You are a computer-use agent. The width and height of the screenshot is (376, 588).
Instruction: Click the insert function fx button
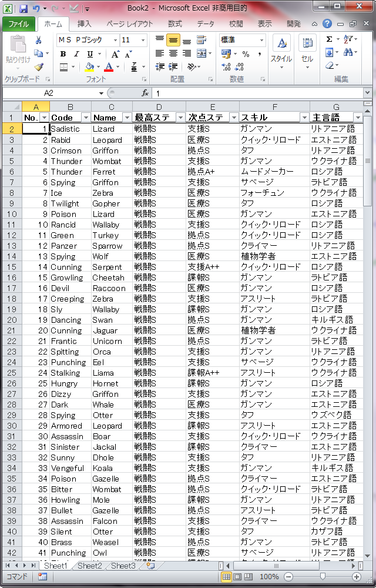click(x=145, y=93)
